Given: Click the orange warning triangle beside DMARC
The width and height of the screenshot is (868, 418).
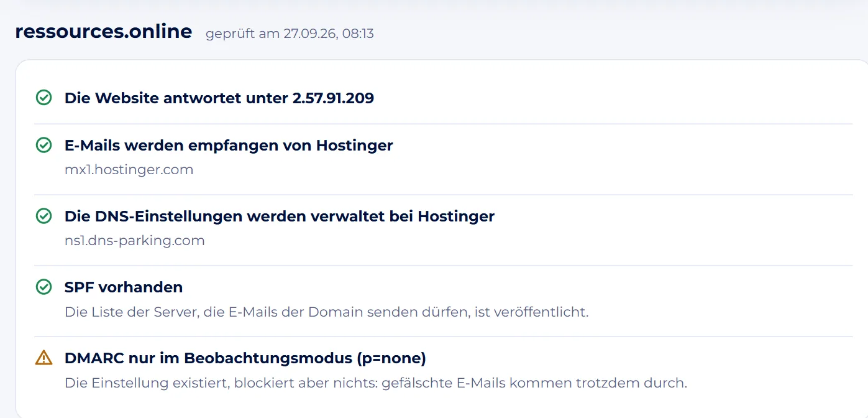Looking at the screenshot, I should 43,358.
